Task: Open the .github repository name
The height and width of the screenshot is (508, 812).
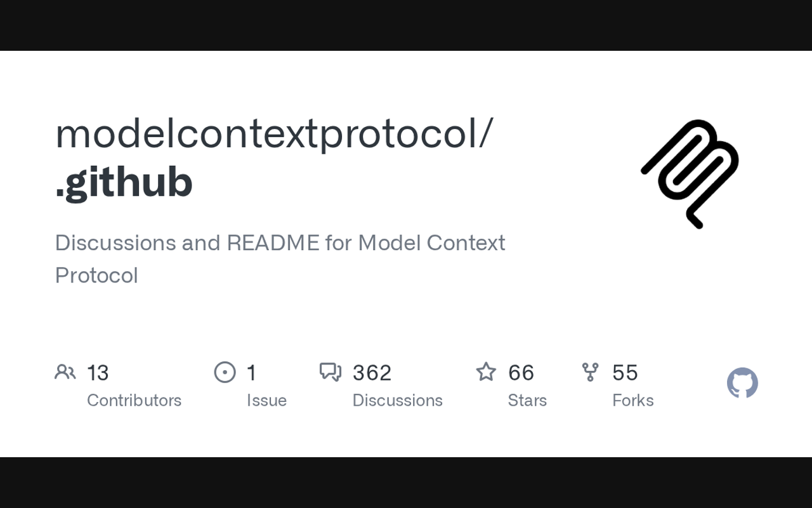Action: tap(124, 182)
